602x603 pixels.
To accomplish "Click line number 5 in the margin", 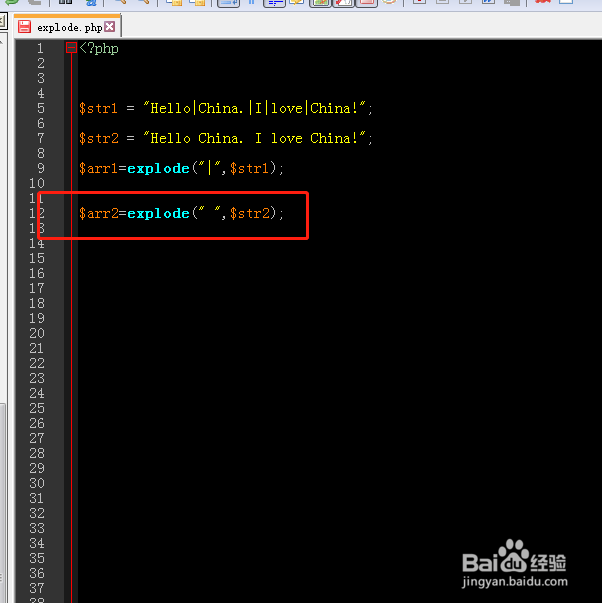I will click(41, 108).
